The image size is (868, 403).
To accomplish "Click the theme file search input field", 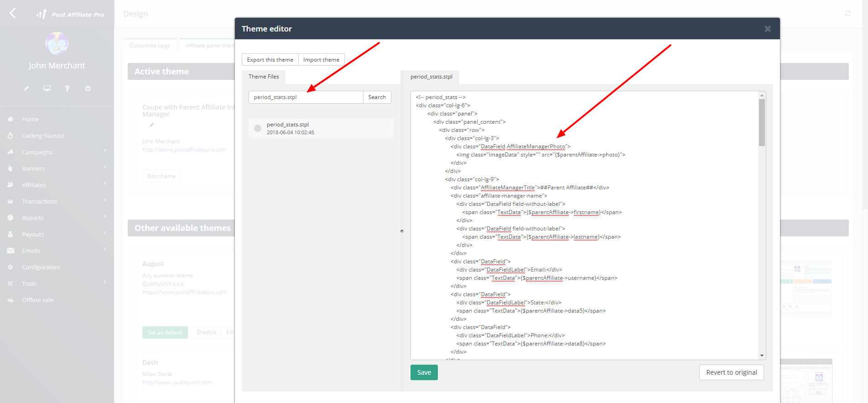I will tap(306, 97).
